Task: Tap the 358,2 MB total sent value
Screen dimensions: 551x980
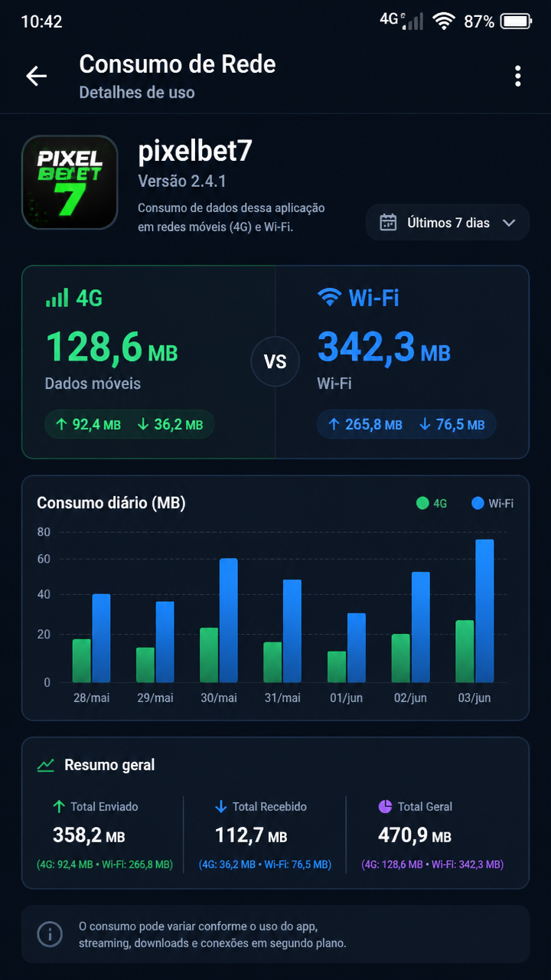Action: click(89, 835)
